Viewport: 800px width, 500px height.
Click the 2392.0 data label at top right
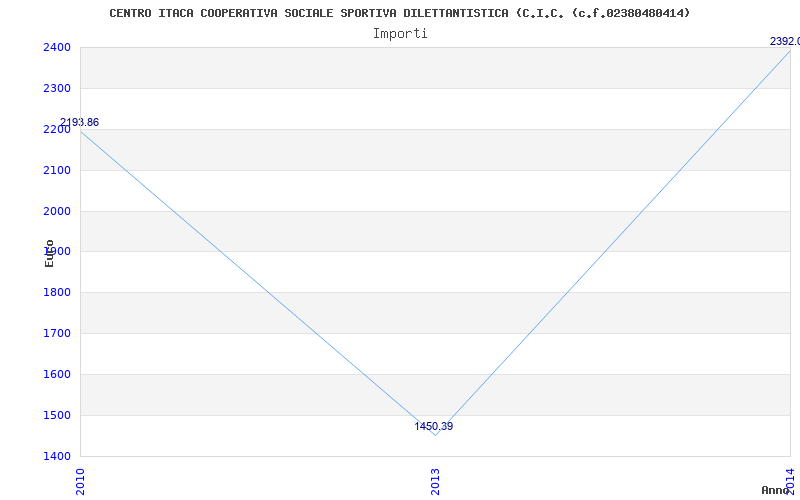coord(785,41)
